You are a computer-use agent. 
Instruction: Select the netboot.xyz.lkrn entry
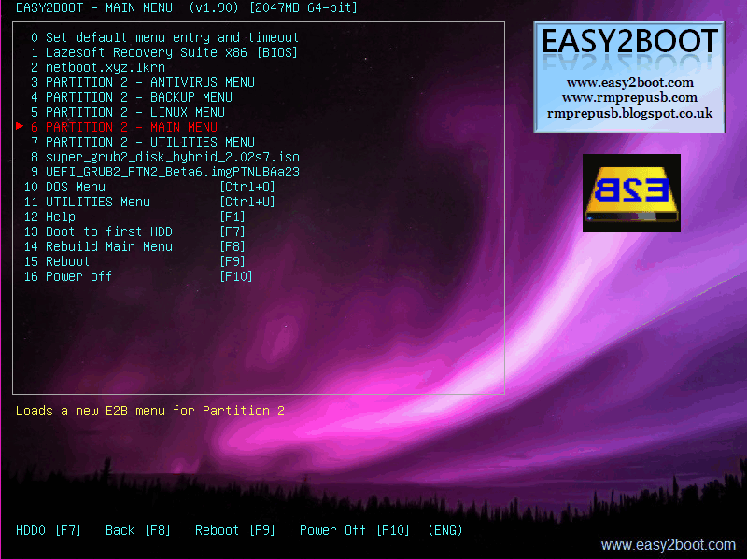coord(98,67)
